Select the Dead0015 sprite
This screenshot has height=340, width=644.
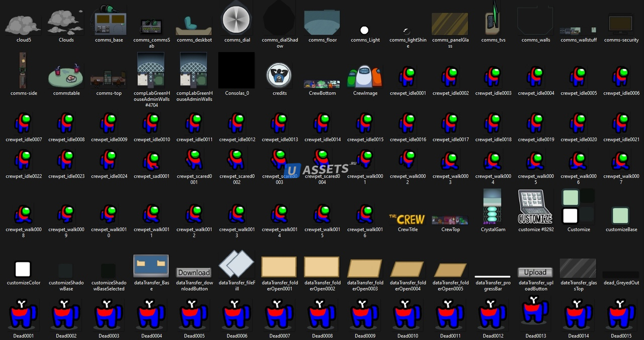coord(621,315)
